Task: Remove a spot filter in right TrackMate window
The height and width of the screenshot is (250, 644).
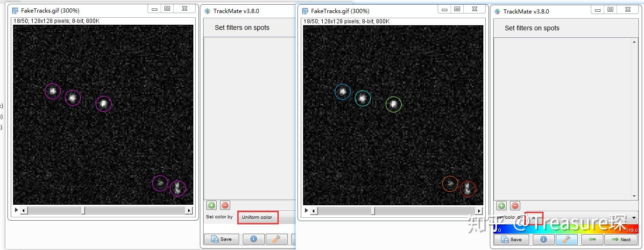Action: point(515,206)
